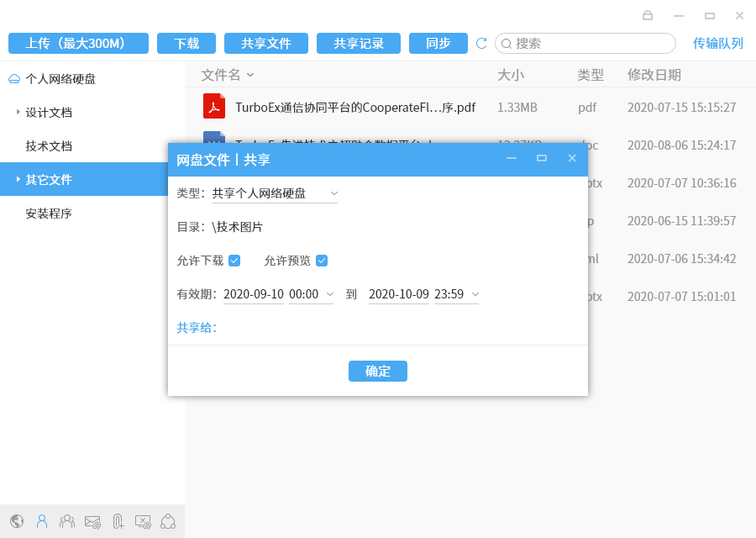Click the lock icon in title bar

coord(648,15)
